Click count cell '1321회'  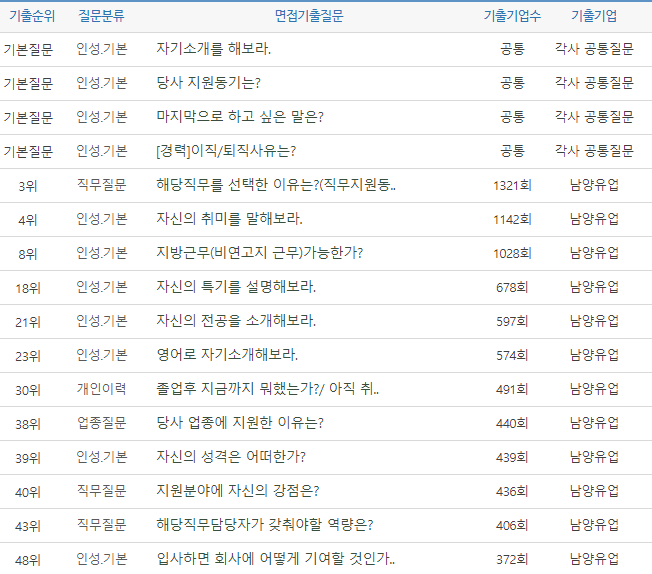coord(512,186)
